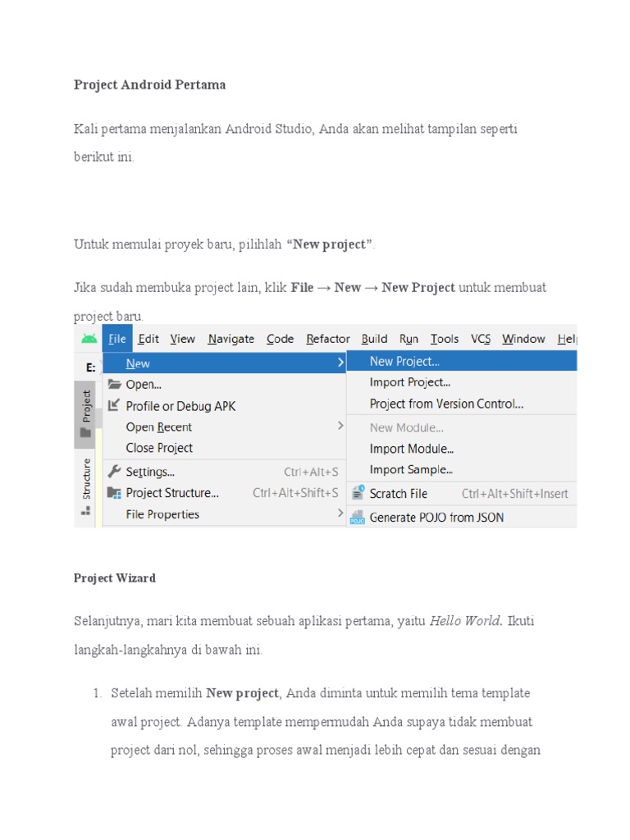This screenshot has height=840, width=630.
Task: Open the Build menu
Action: (x=374, y=339)
